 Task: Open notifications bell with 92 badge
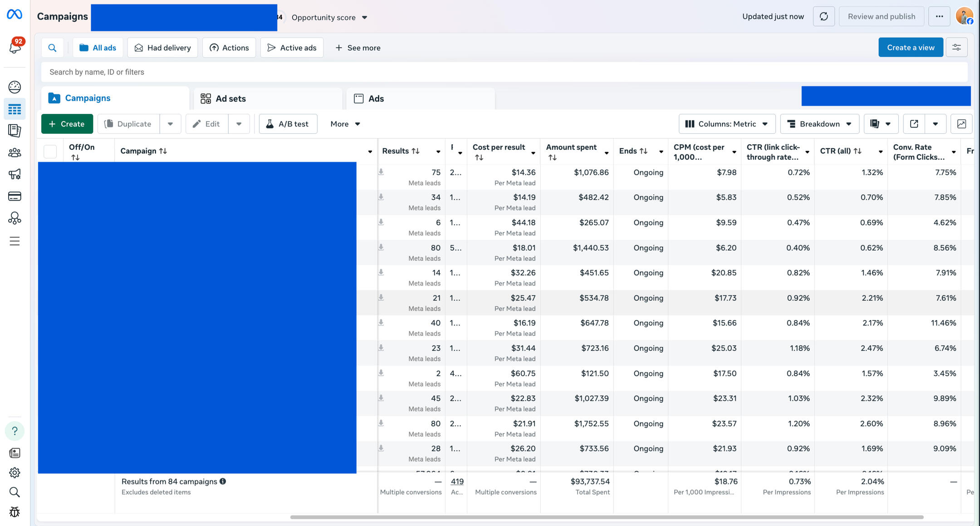point(15,46)
